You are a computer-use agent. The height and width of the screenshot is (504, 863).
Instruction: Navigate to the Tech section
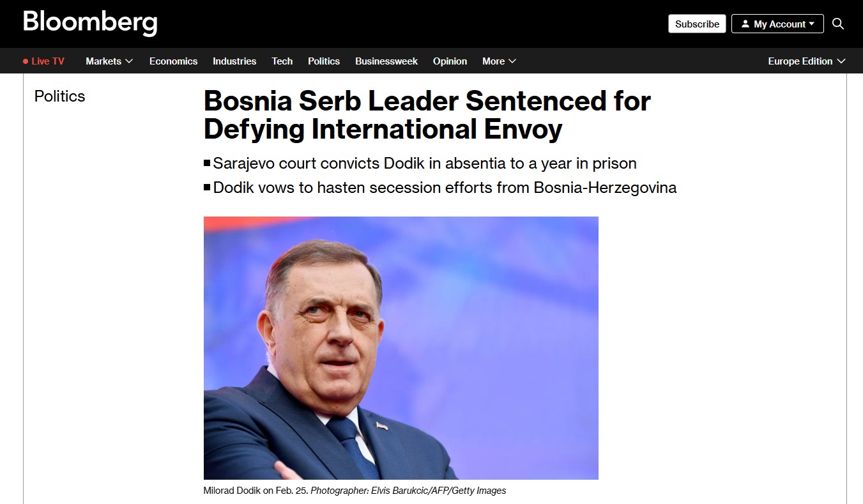[x=282, y=61]
